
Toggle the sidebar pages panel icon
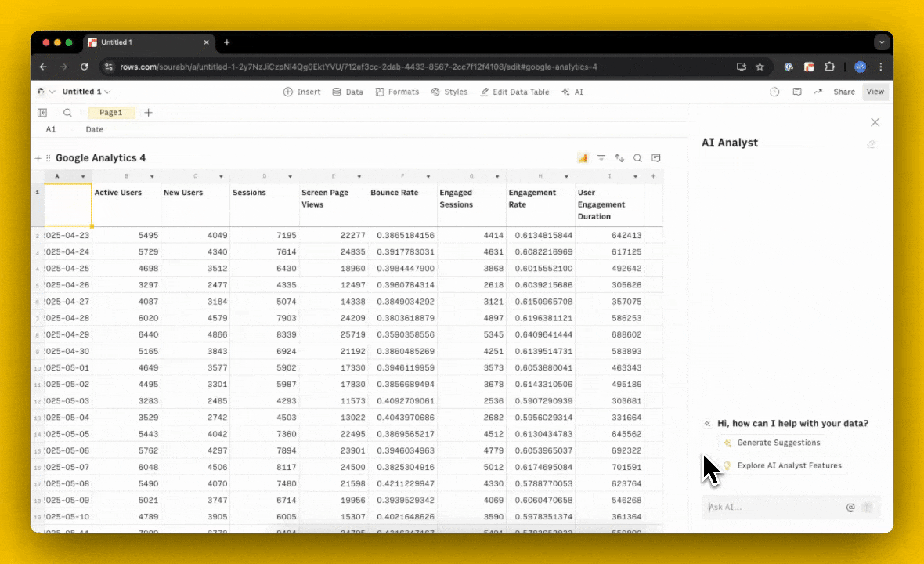pyautogui.click(x=42, y=113)
